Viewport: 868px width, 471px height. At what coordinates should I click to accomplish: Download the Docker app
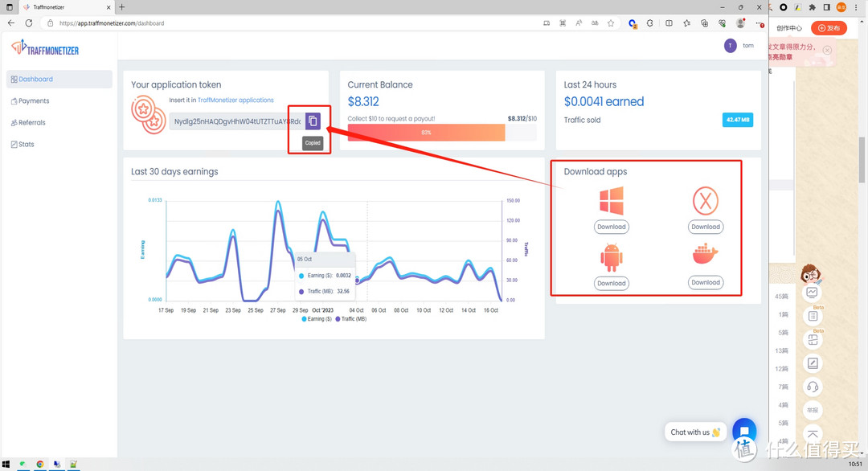pos(705,282)
